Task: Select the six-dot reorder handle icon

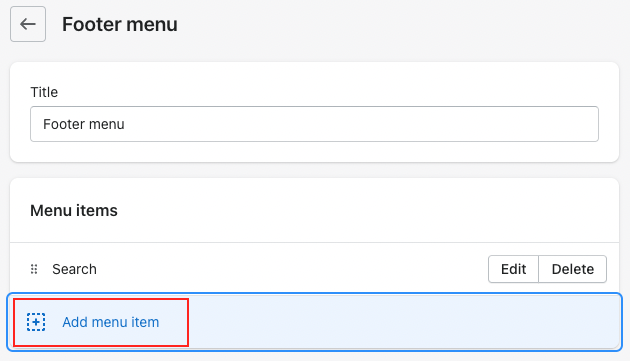Action: click(x=34, y=269)
